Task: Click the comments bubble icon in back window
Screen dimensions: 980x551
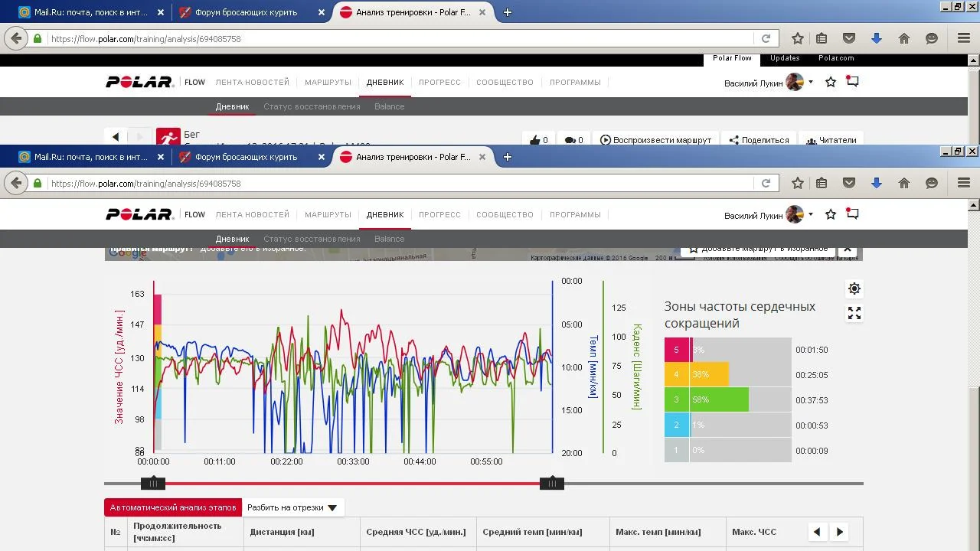Action: pos(570,140)
